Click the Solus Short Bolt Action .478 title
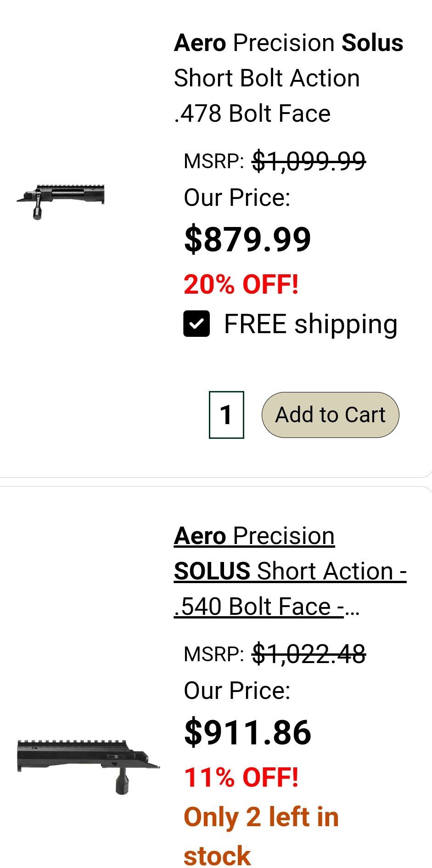This screenshot has height=868, width=432. click(x=288, y=78)
